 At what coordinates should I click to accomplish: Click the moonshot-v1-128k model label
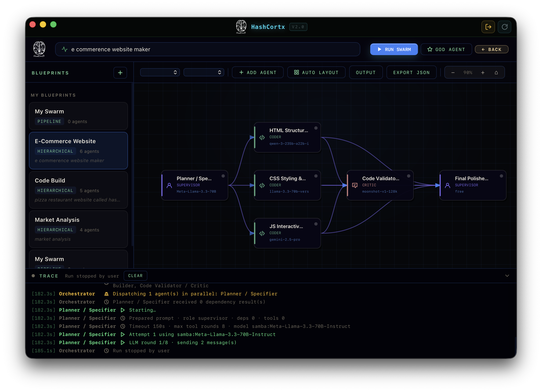pyautogui.click(x=379, y=191)
